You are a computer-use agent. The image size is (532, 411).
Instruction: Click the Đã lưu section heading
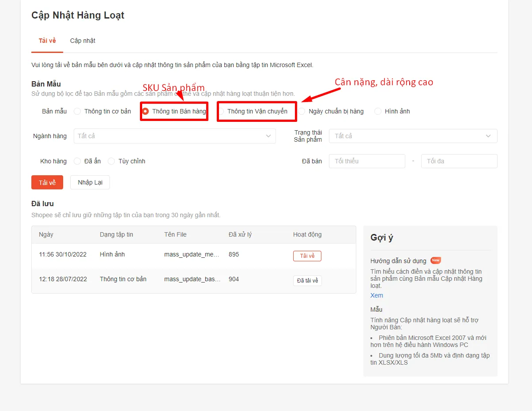(42, 204)
